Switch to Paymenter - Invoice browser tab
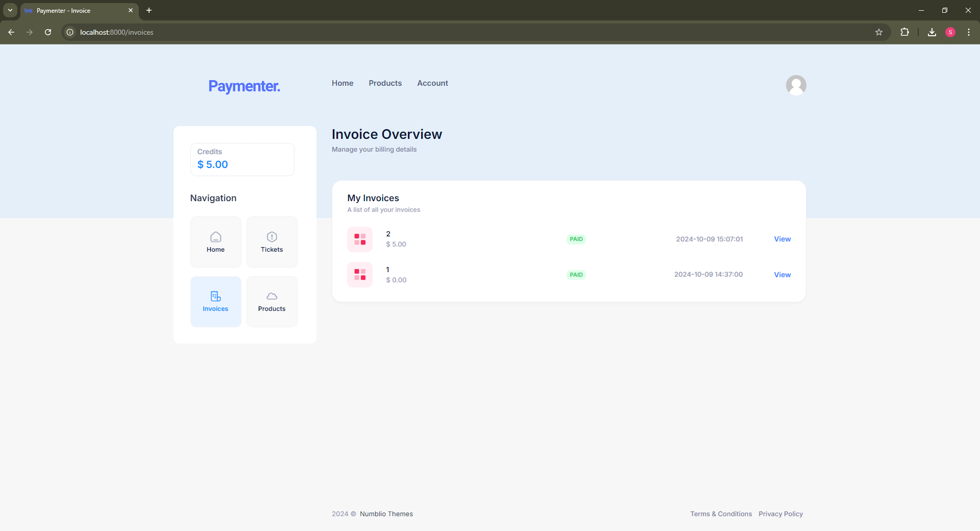980x531 pixels. 79,10
